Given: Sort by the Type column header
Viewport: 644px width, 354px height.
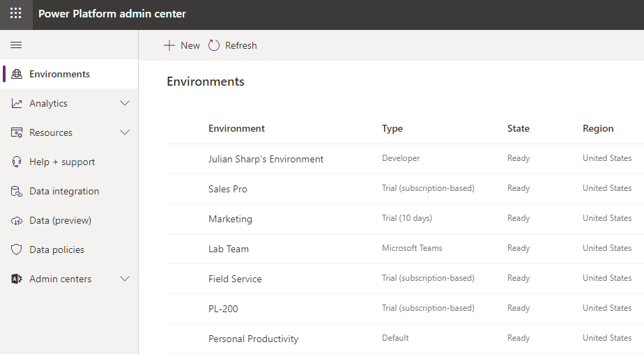Looking at the screenshot, I should (392, 128).
